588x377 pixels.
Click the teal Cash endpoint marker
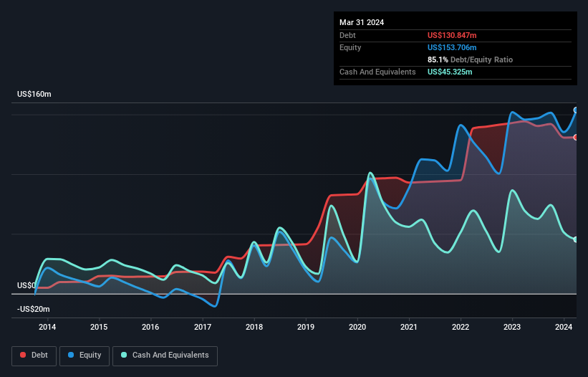576,239
